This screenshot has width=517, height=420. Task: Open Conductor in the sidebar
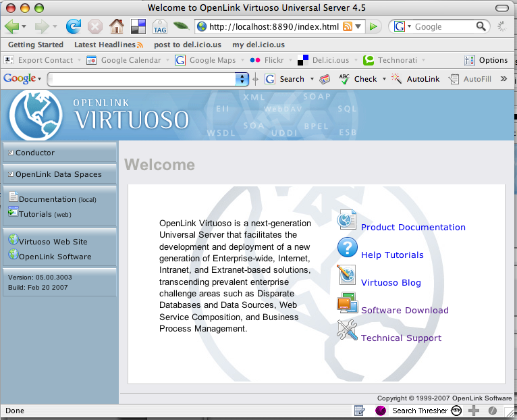coord(59,153)
